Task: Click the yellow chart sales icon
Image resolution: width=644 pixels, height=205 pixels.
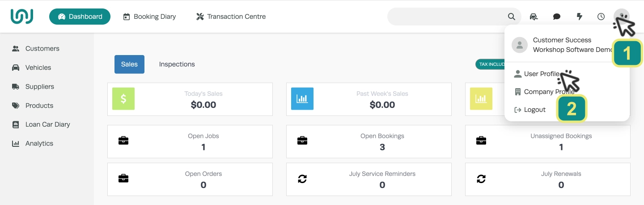Action: point(481,99)
